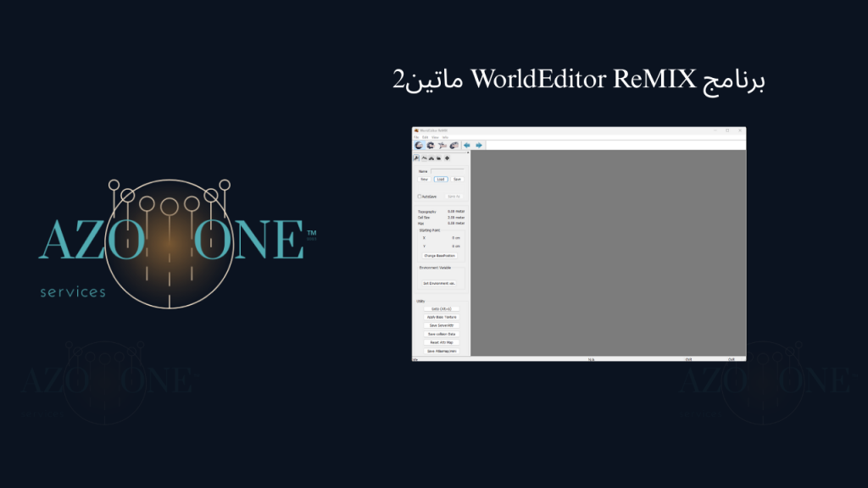Select the wrench tab in the side panel
The image size is (868, 488).
click(416, 158)
